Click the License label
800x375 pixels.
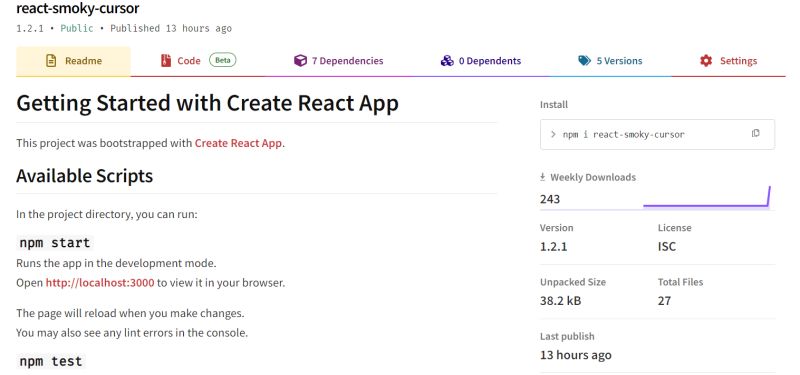click(x=674, y=228)
